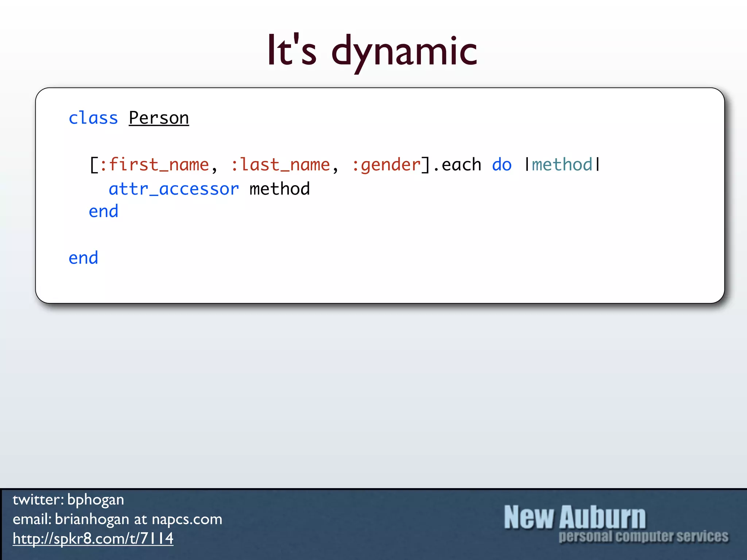Click the :last_name symbol
This screenshot has width=747, height=560.
pyautogui.click(x=280, y=165)
